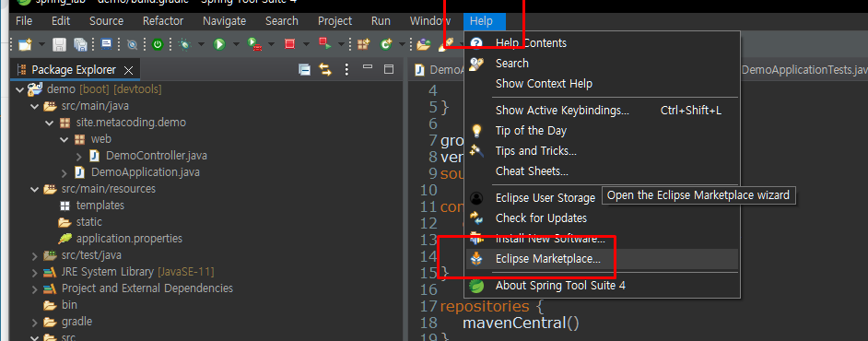The height and width of the screenshot is (341, 868).
Task: Choose Tips and Tricks
Action: pyautogui.click(x=603, y=150)
